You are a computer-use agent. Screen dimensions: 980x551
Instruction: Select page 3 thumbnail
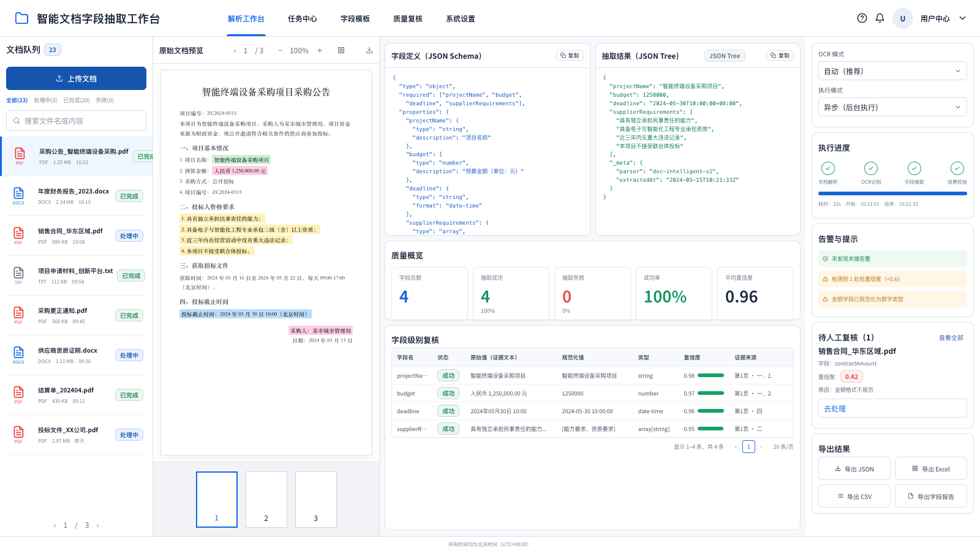(316, 500)
